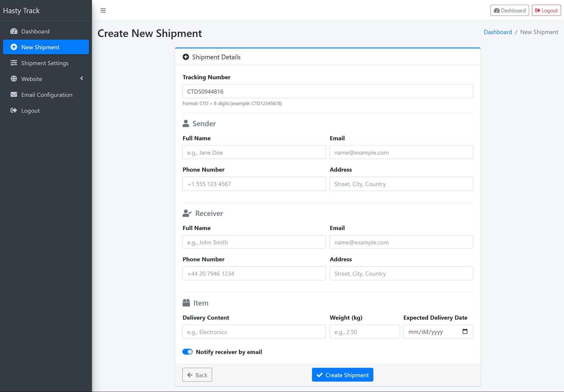Image resolution: width=564 pixels, height=392 pixels.
Task: Open the Email Configuration menu item
Action: [47, 95]
